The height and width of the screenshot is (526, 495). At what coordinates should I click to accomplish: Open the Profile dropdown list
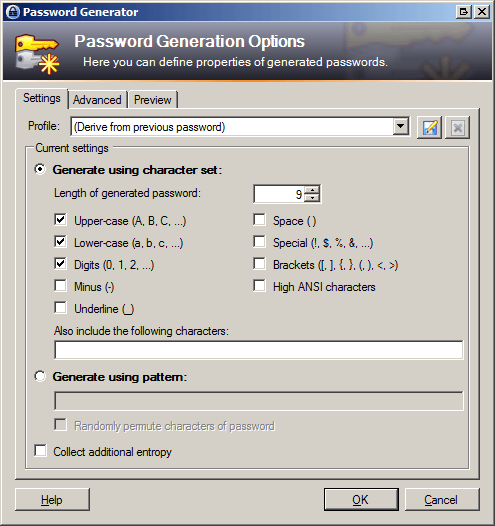point(400,126)
